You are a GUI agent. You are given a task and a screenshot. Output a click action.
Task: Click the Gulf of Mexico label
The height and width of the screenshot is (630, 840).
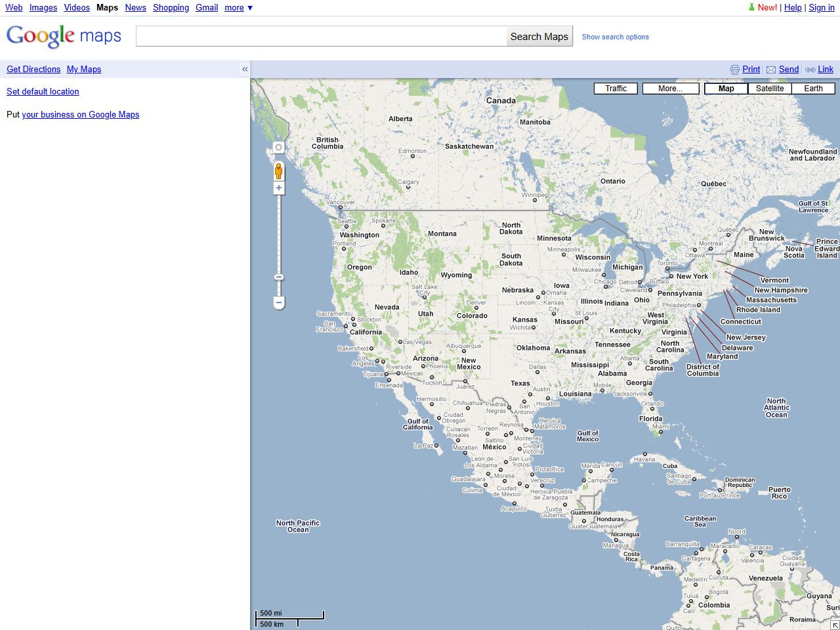587,436
